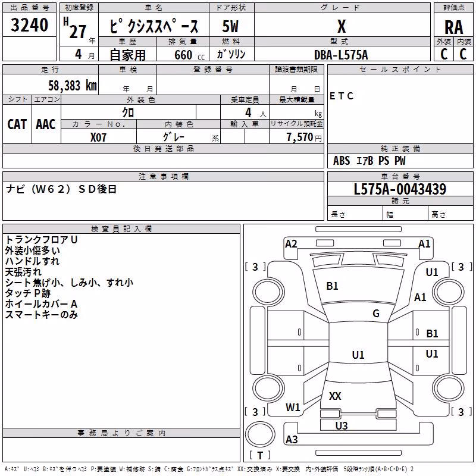Click lot number 3240
476x476 pixels.
(29, 25)
